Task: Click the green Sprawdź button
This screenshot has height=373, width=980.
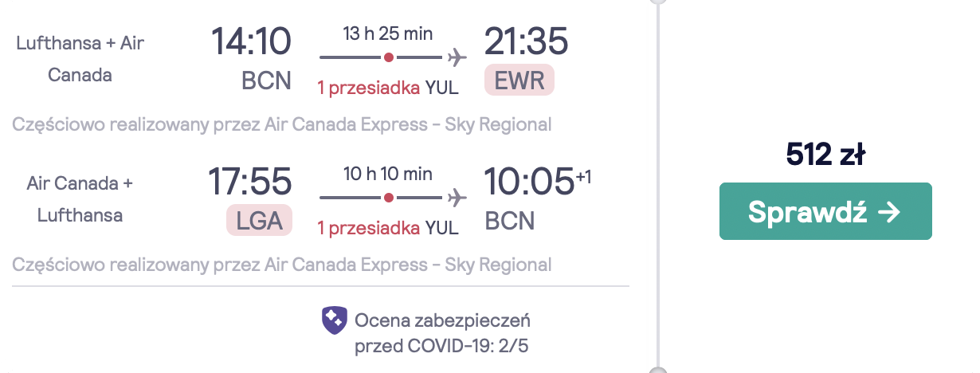Action: (x=825, y=211)
